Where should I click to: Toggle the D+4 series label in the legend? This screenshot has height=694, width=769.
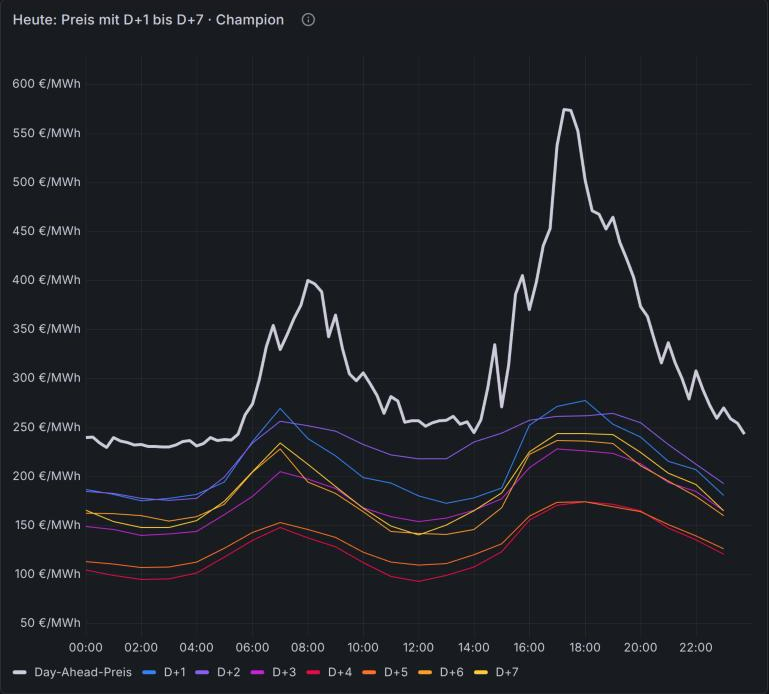[340, 672]
